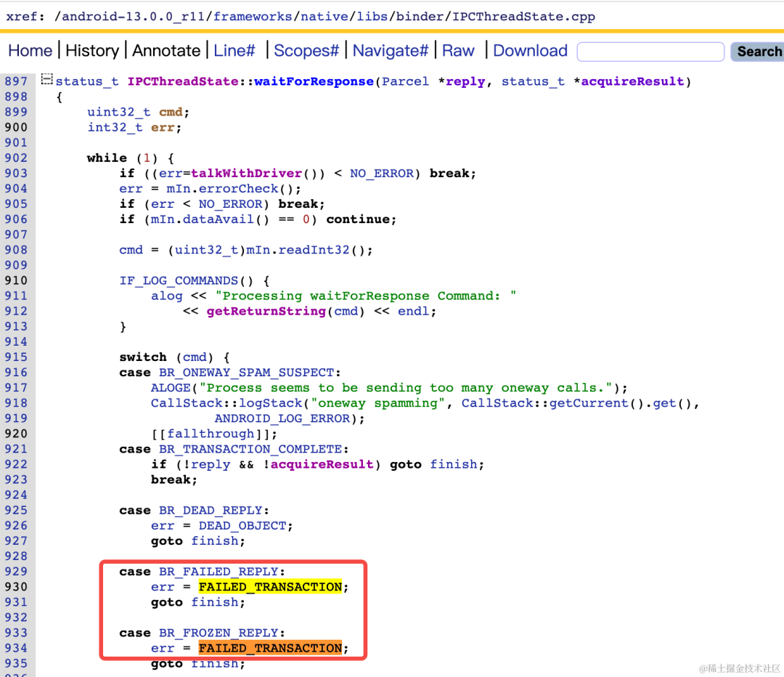Click the errorCheck call on line 904
Screen dimensions: 784x677
(239, 189)
